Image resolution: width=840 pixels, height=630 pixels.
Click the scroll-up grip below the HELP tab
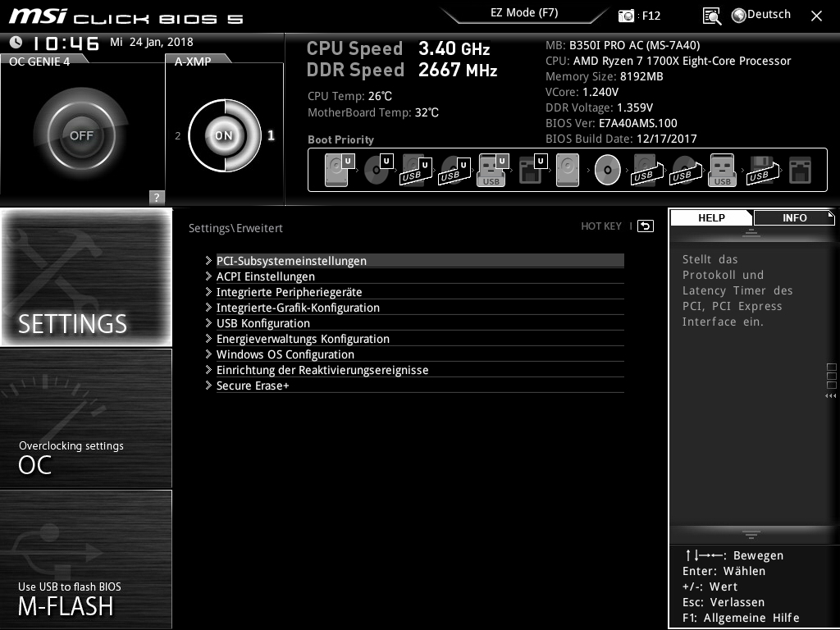pyautogui.click(x=751, y=232)
